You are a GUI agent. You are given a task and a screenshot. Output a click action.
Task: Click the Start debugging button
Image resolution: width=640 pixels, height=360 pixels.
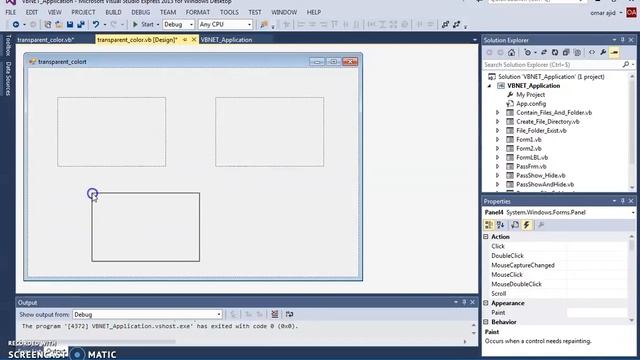[143, 24]
